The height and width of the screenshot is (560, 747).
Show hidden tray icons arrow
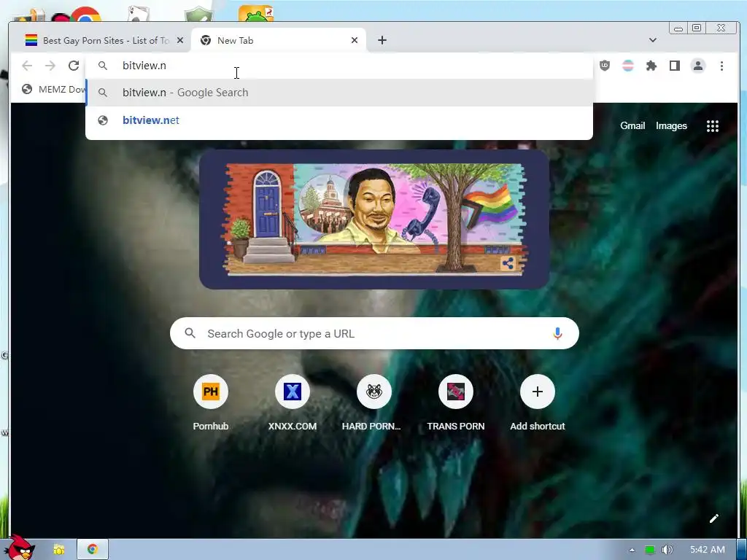click(632, 550)
